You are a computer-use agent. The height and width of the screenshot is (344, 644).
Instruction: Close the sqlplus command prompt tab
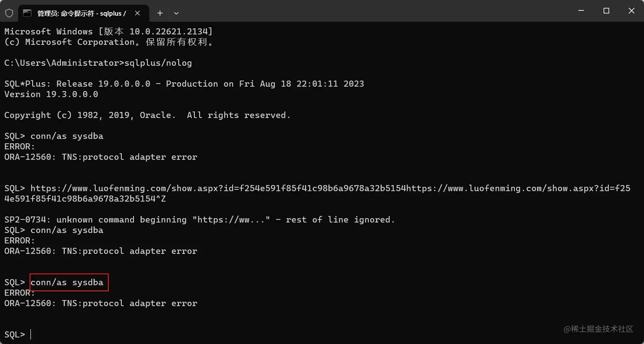137,13
